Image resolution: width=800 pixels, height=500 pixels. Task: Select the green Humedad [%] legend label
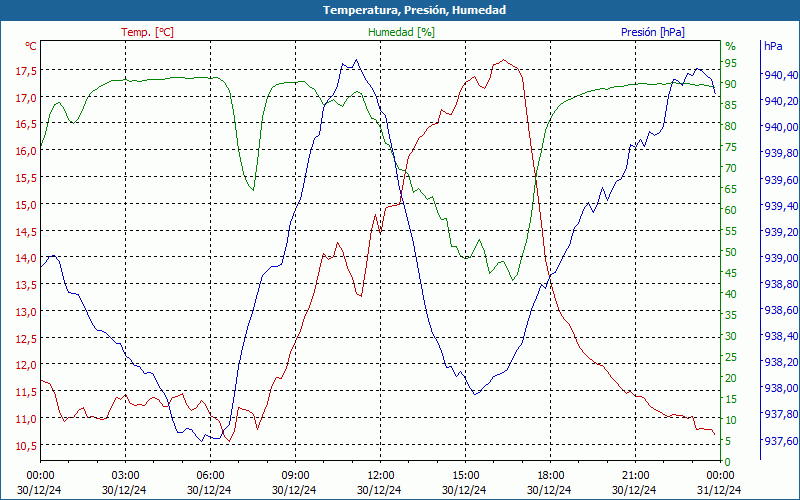tap(402, 32)
